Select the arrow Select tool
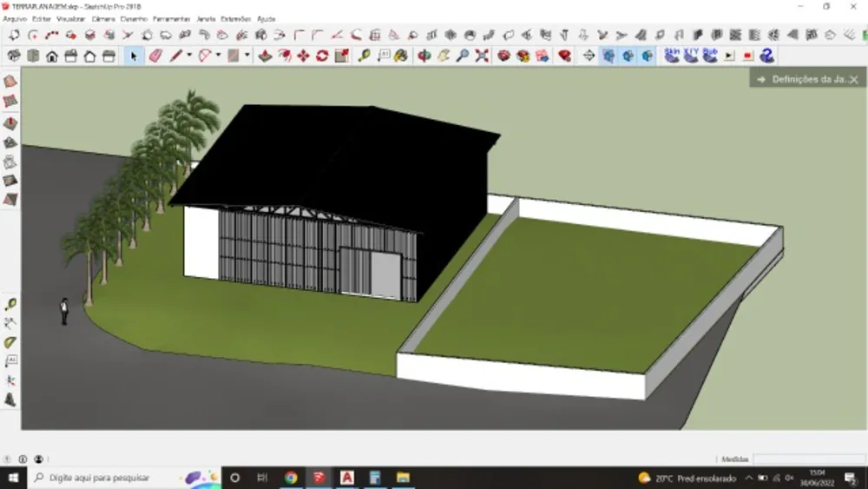 coord(133,56)
